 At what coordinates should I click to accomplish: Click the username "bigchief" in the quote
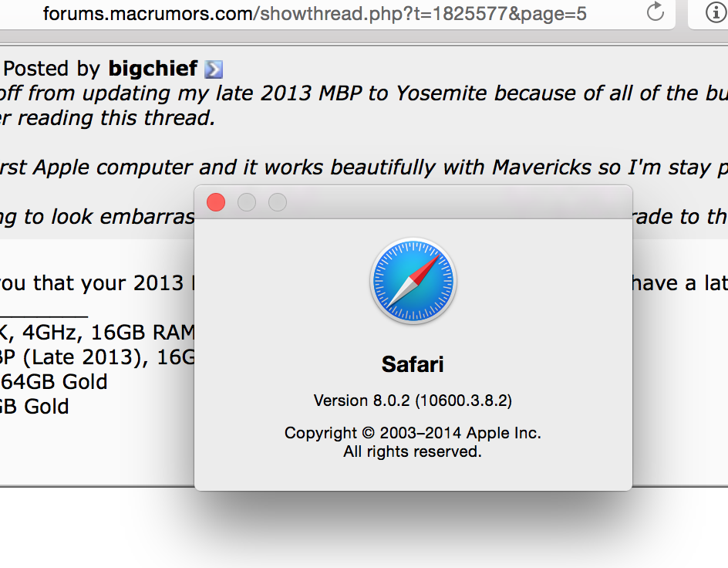(x=153, y=69)
